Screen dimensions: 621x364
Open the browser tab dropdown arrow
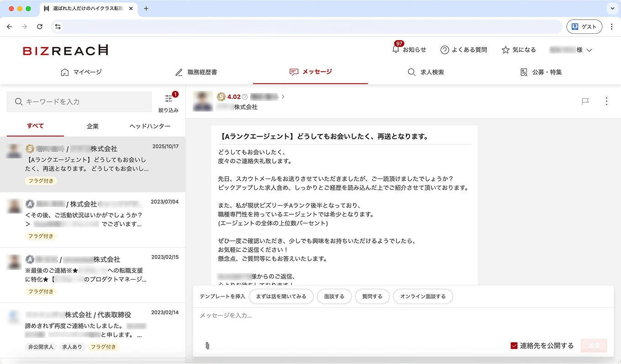point(611,8)
